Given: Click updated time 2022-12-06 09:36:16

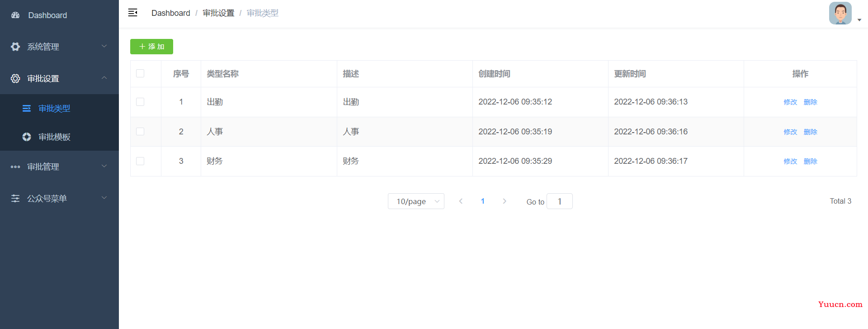Looking at the screenshot, I should tap(651, 132).
